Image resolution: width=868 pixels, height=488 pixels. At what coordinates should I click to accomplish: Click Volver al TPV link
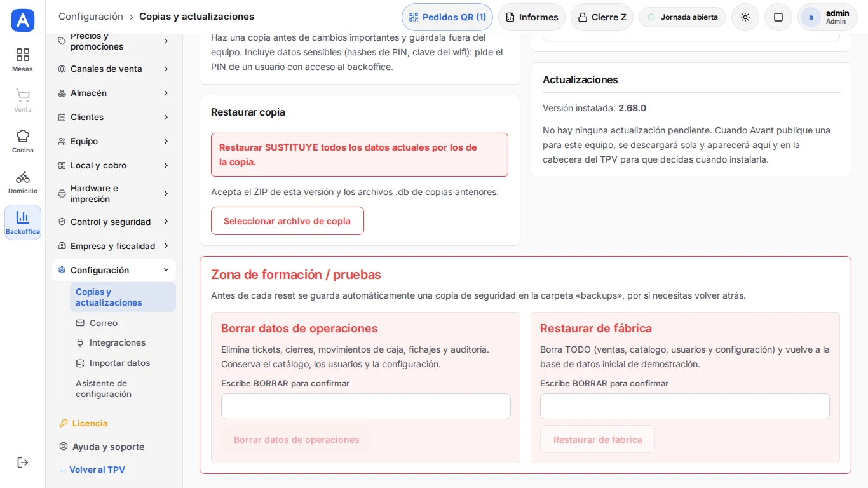tap(92, 470)
